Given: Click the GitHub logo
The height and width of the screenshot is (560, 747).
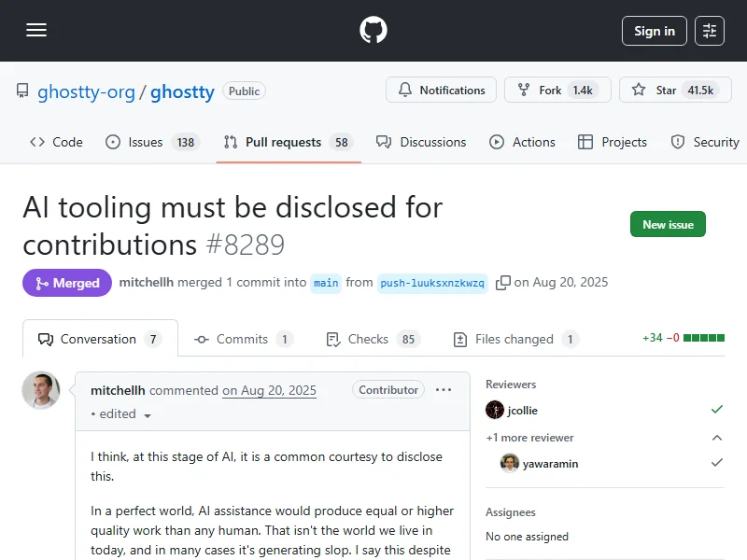Looking at the screenshot, I should tap(373, 31).
